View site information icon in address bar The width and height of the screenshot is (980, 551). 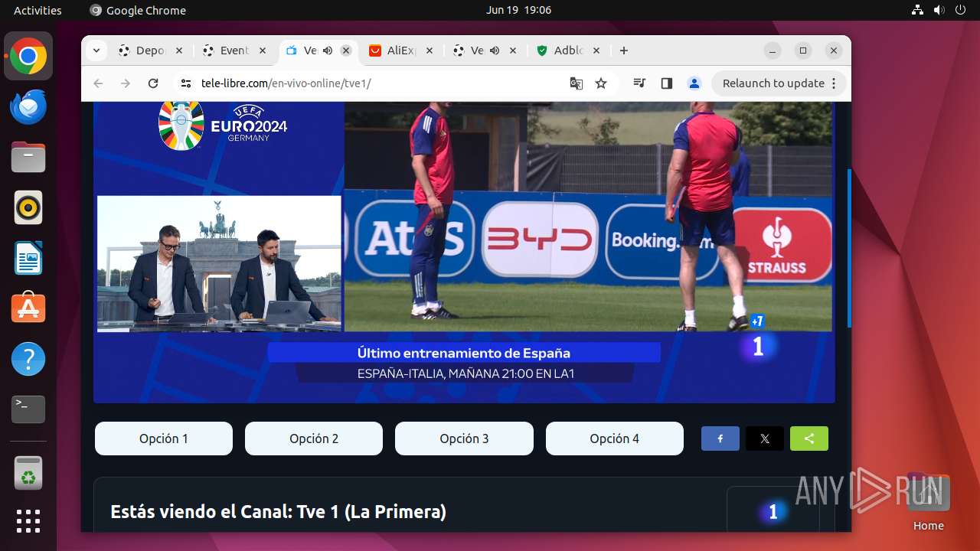tap(185, 83)
